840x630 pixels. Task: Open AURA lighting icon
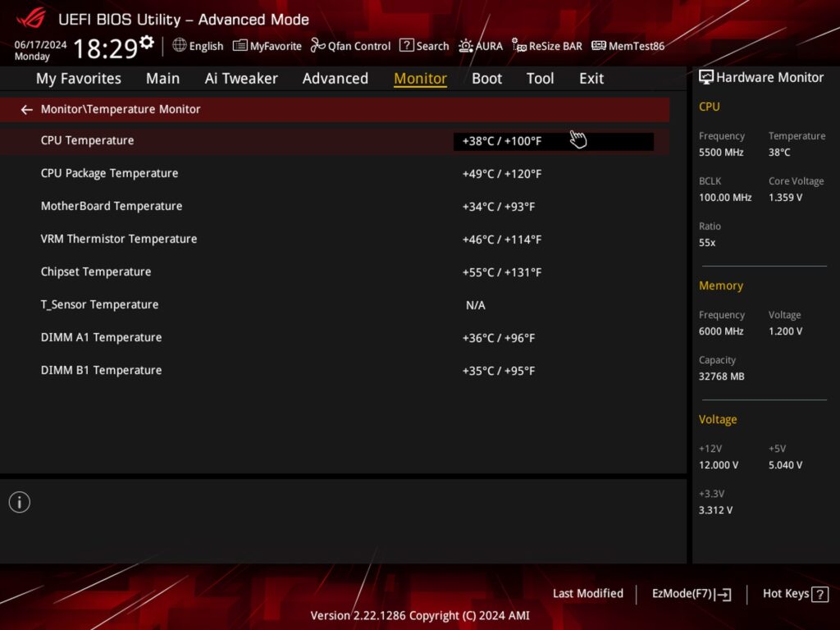[466, 46]
